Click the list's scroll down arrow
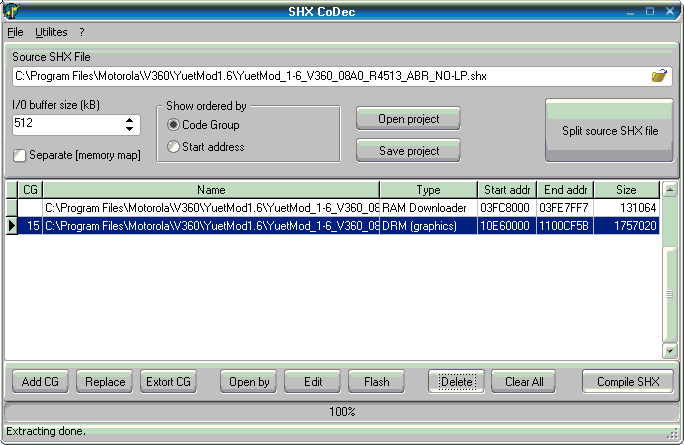The image size is (684, 445). (x=670, y=351)
